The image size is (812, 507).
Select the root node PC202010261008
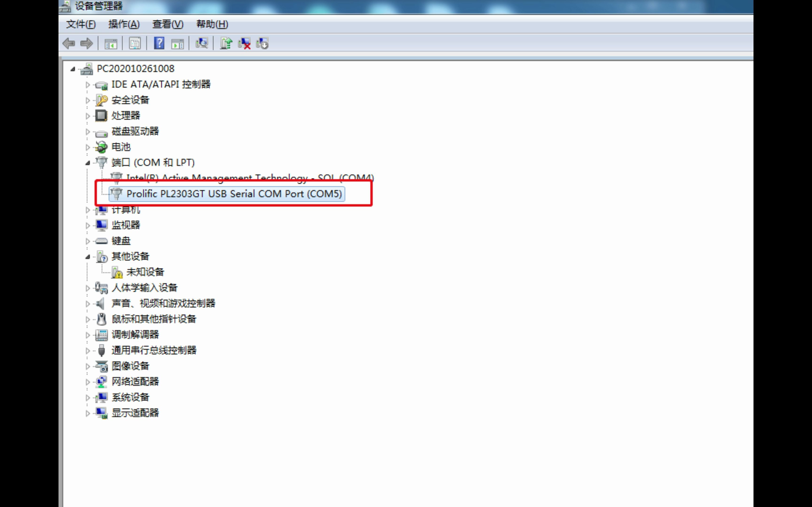click(x=135, y=69)
